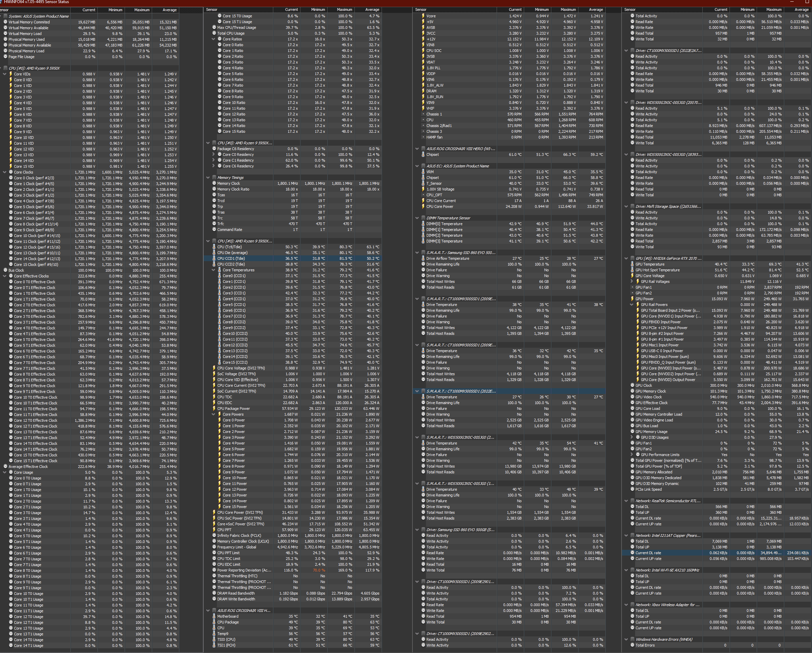Viewport: 812px width, 653px height.
Task: Collapse the Core Usage group
Action: [x=4, y=472]
